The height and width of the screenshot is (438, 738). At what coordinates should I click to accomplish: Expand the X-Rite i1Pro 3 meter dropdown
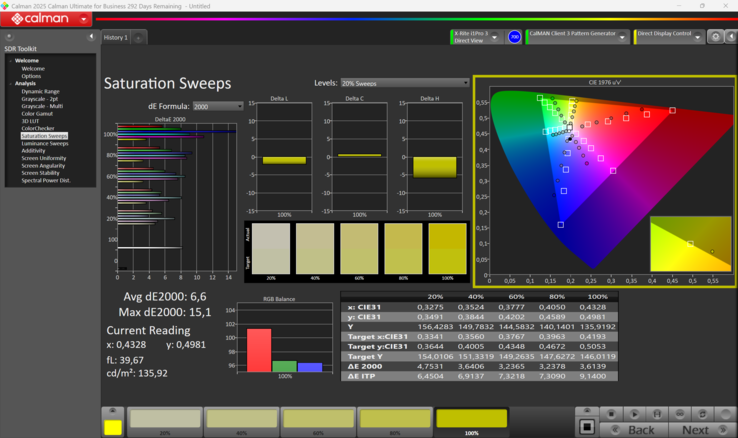click(x=494, y=37)
